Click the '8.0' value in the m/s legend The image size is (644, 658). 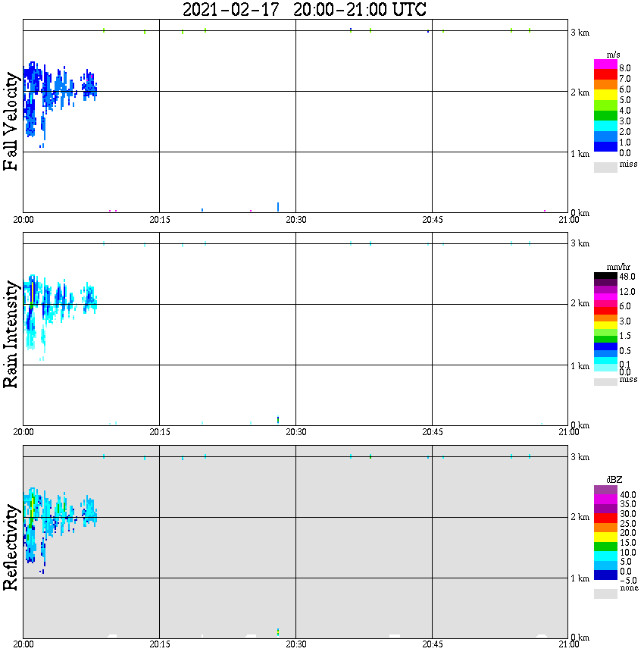625,68
